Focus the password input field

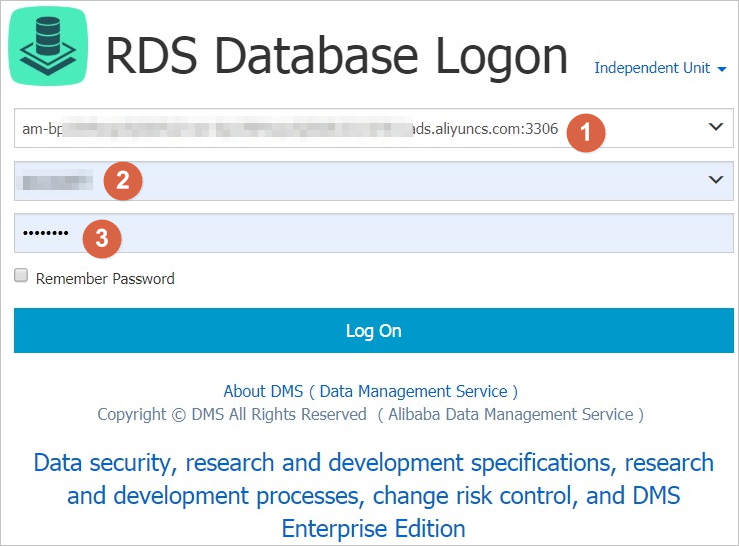(373, 233)
